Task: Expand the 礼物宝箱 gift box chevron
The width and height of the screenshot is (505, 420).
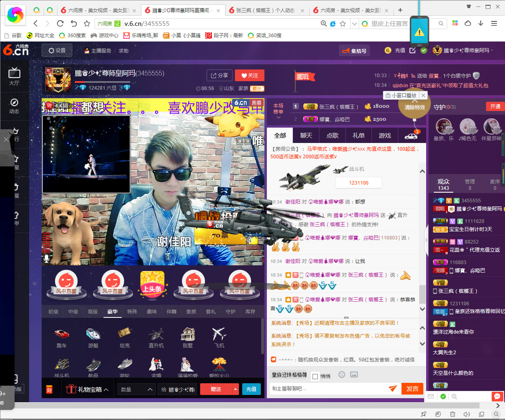Action: pyautogui.click(x=106, y=390)
